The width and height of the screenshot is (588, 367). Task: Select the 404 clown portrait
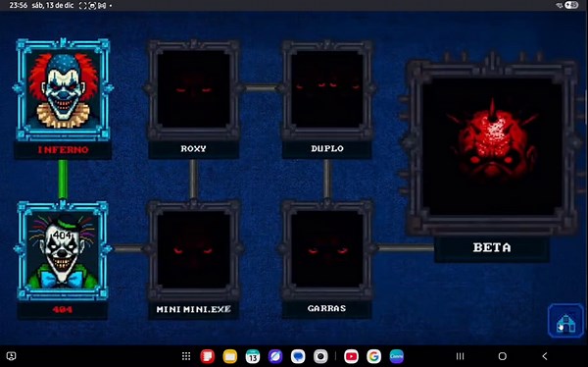click(x=63, y=251)
